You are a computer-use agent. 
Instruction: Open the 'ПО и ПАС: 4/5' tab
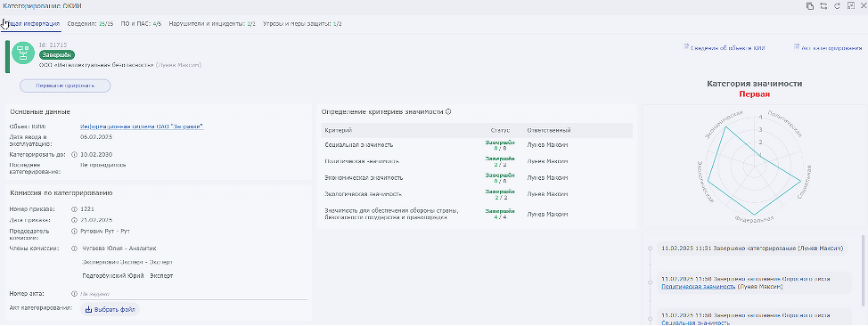[141, 24]
